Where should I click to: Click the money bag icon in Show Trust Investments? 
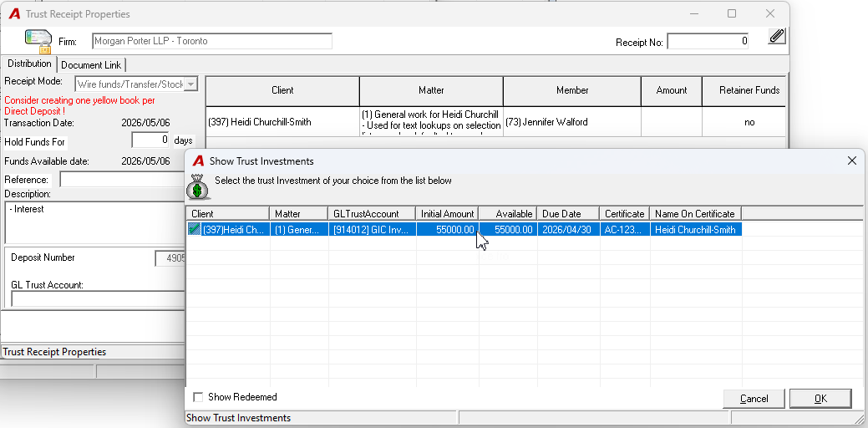[198, 187]
